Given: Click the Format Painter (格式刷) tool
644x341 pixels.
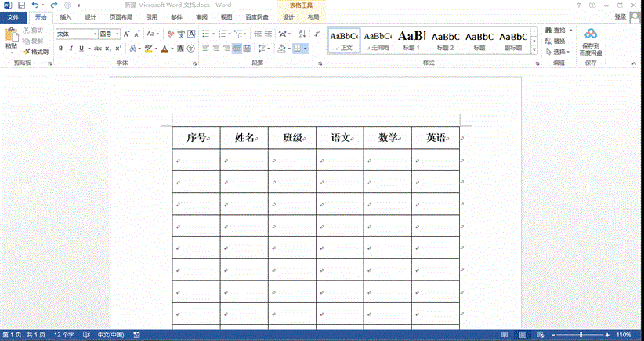Looking at the screenshot, I should tap(36, 52).
